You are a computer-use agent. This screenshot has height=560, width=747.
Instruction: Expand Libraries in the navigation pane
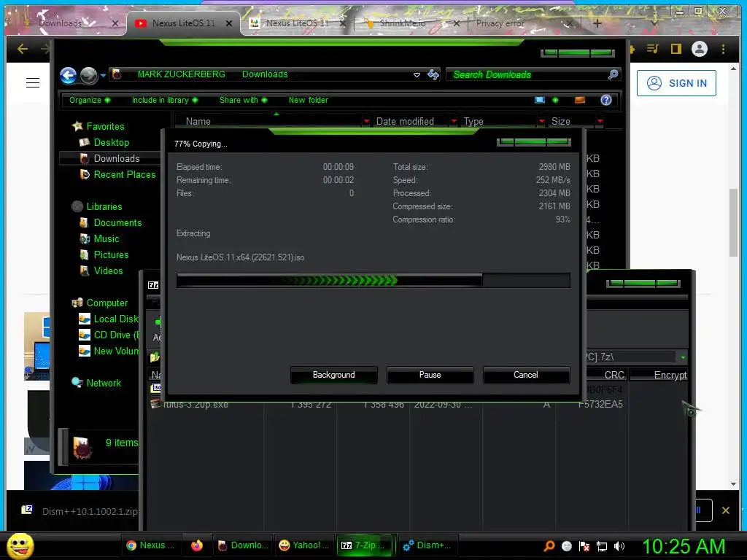104,206
